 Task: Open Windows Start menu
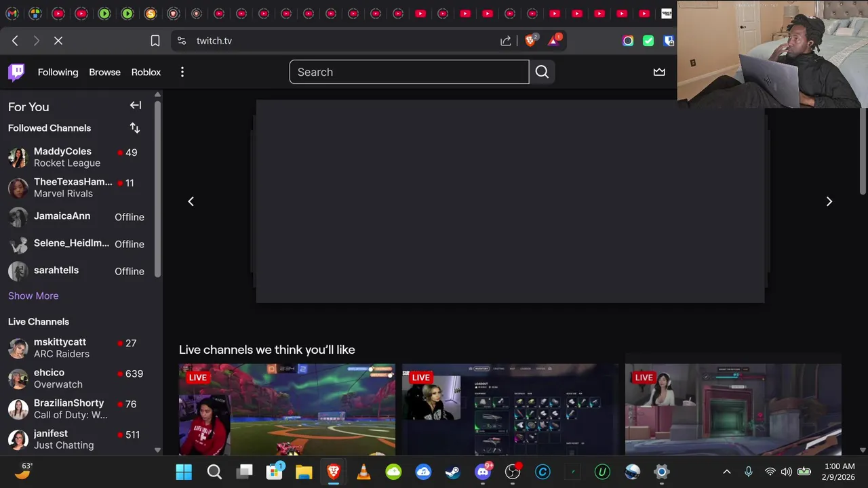tap(184, 472)
